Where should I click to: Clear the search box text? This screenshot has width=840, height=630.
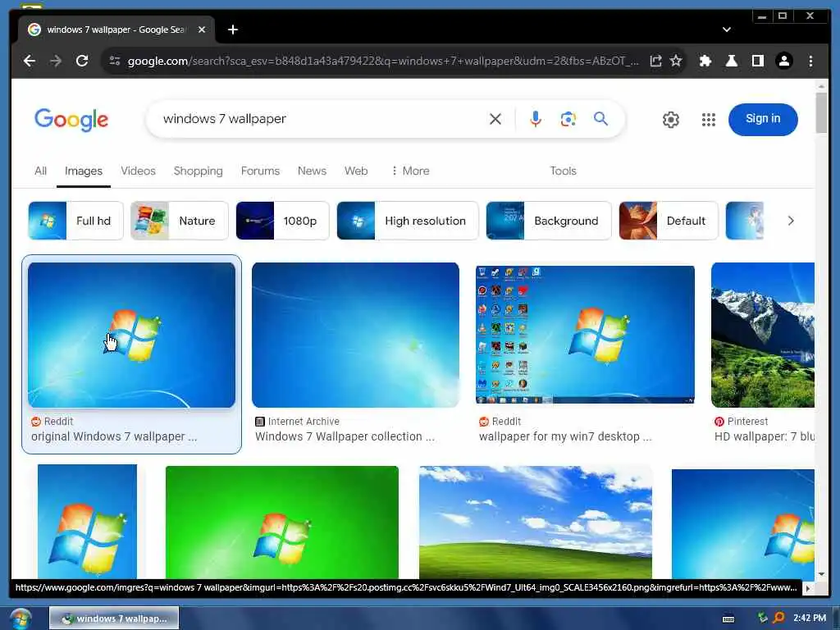pyautogui.click(x=495, y=119)
